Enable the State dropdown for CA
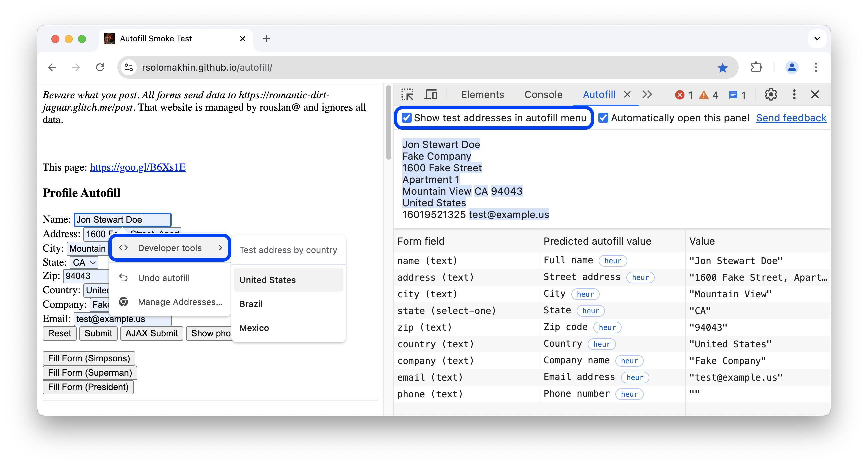This screenshot has height=465, width=868. pos(83,262)
